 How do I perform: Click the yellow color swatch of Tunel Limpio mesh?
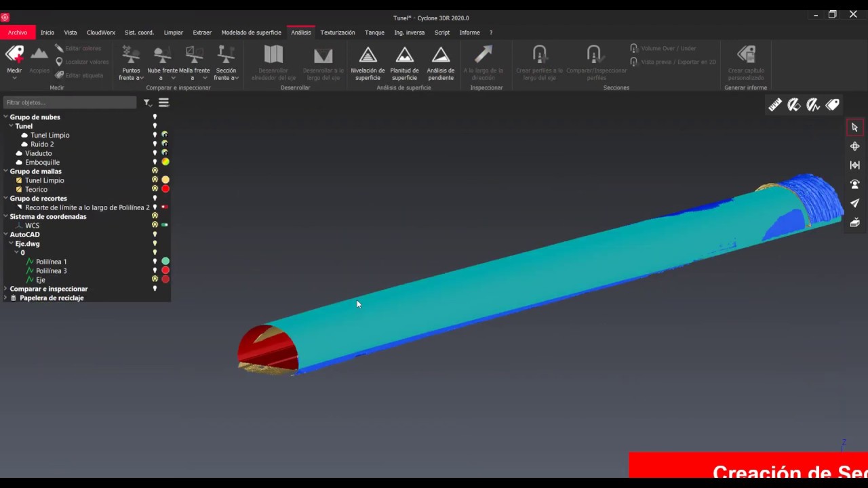[165, 180]
